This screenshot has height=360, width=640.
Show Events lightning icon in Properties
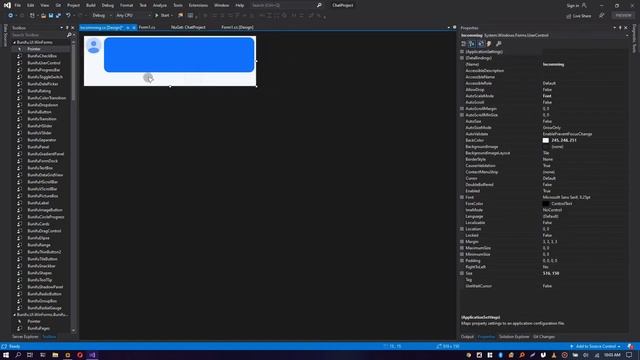click(x=489, y=44)
